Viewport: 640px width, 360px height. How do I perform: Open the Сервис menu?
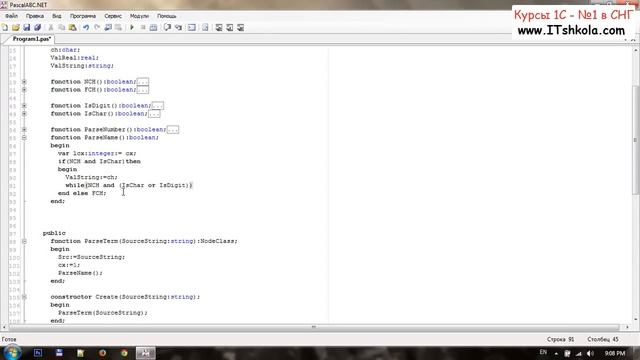point(113,16)
